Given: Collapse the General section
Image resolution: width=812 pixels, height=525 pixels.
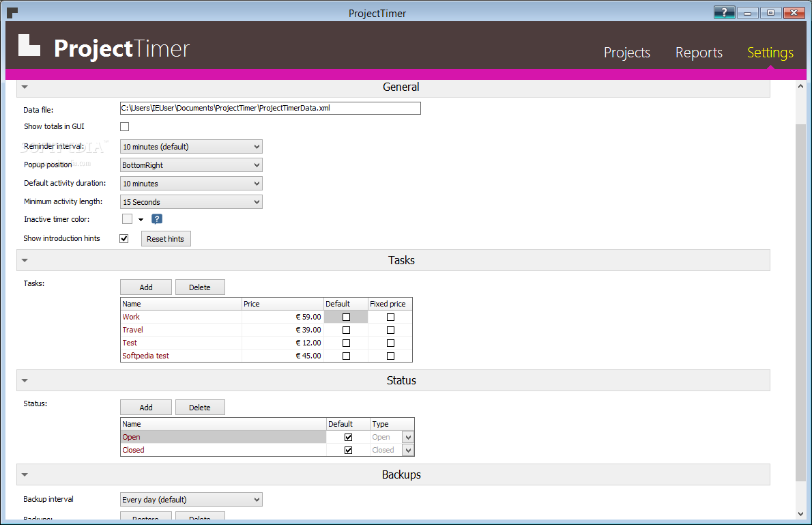Looking at the screenshot, I should [25, 87].
